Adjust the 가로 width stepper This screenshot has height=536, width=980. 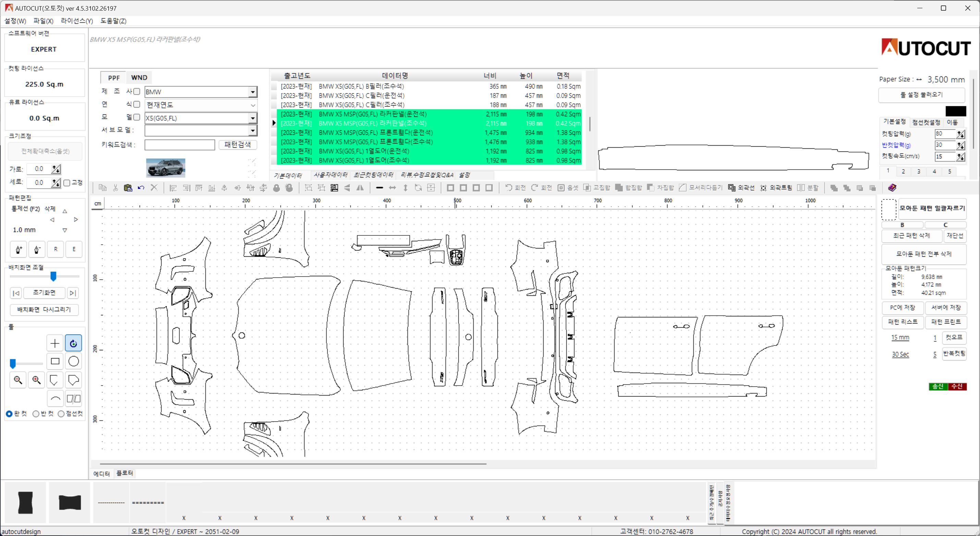(56, 169)
